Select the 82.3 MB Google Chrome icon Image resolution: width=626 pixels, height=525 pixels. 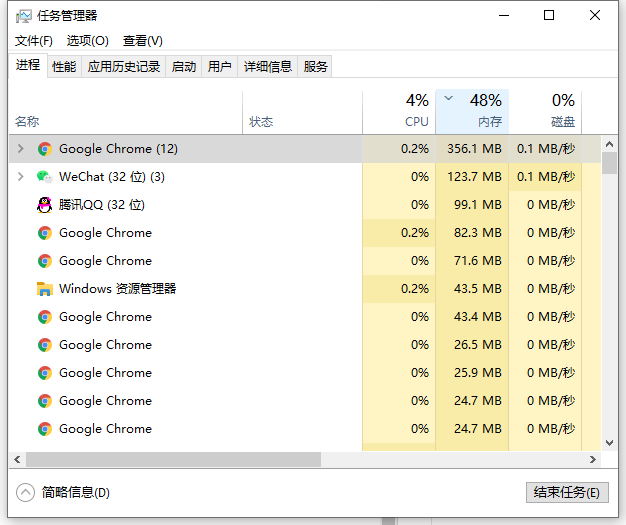click(44, 233)
